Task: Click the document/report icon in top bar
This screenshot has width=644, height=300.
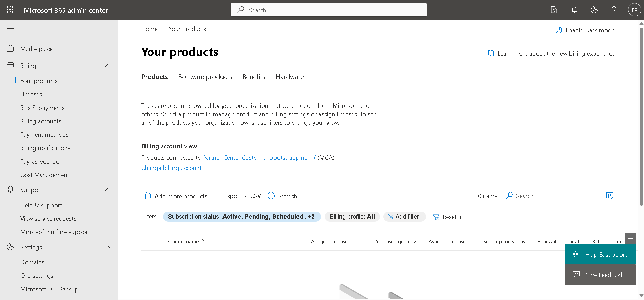Action: [x=554, y=10]
